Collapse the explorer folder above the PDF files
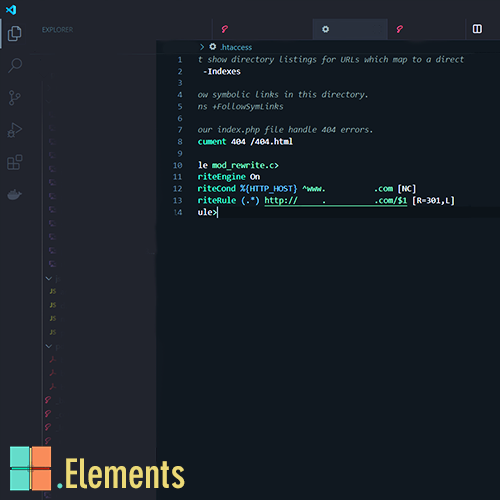Image resolution: width=500 pixels, height=500 pixels. [x=49, y=346]
